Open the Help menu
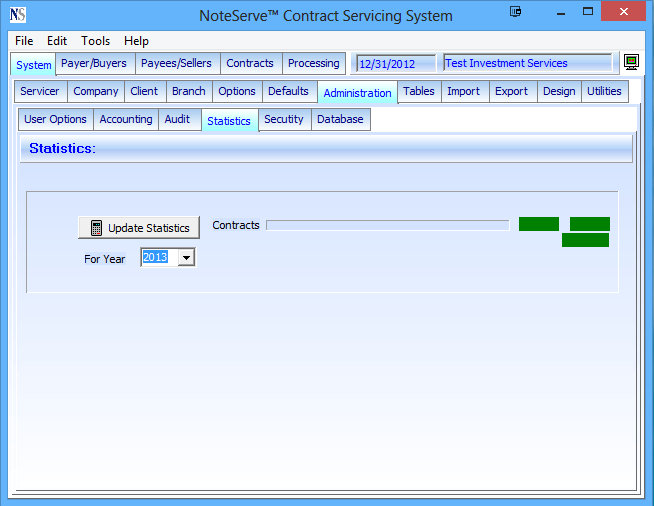The height and width of the screenshot is (506, 654). click(x=136, y=41)
